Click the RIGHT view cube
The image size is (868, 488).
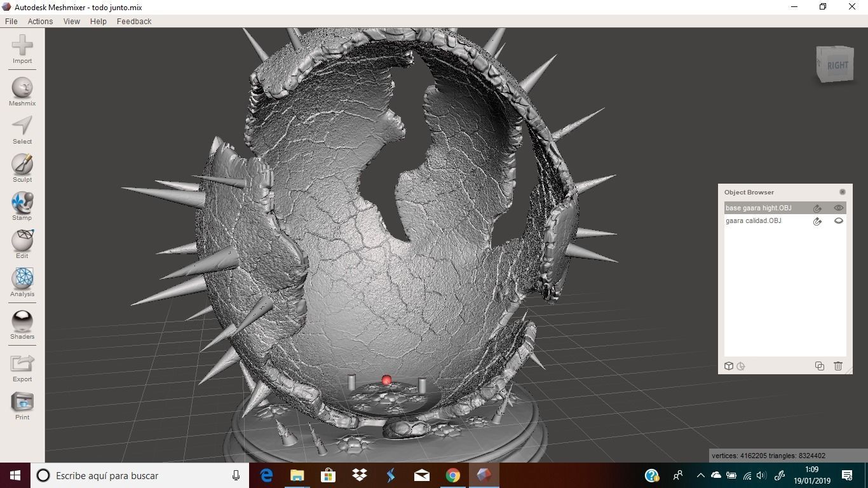[834, 64]
